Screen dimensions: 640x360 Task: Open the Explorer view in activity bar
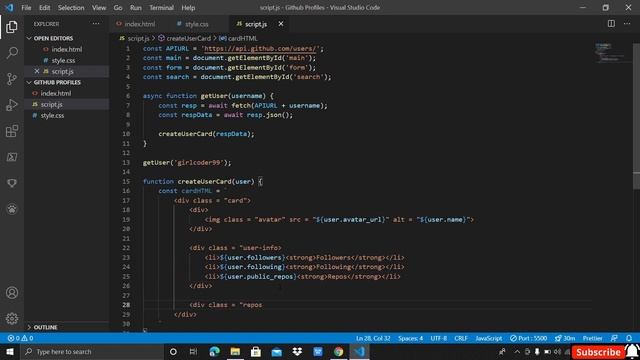tap(12, 27)
